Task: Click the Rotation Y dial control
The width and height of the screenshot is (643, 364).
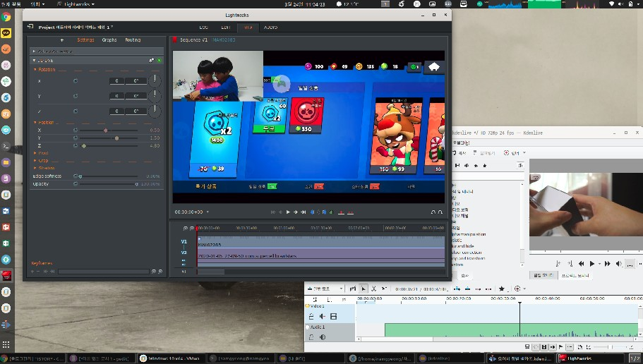Action: (155, 96)
